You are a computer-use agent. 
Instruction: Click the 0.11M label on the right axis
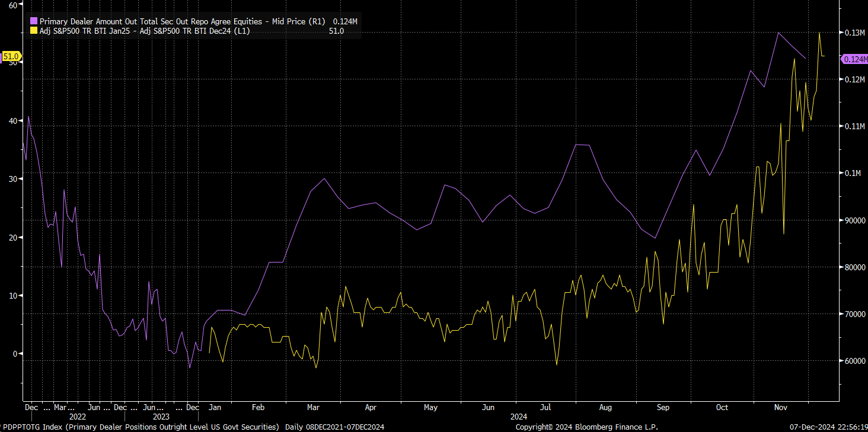[854, 126]
